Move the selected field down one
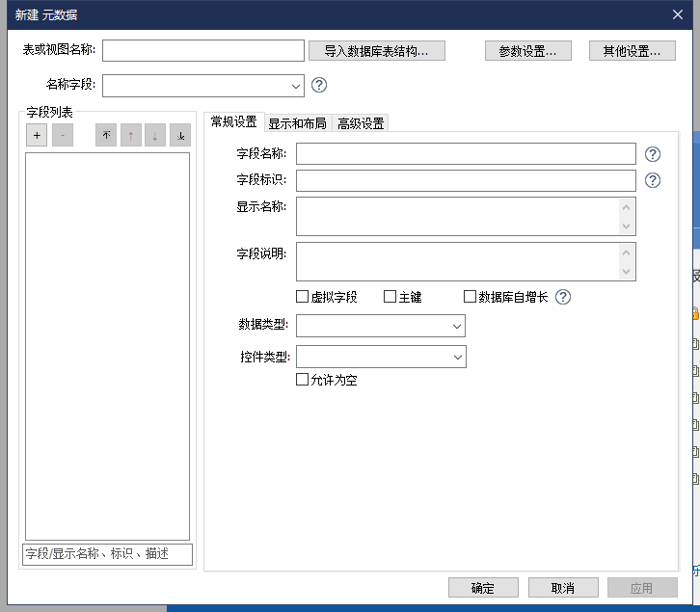 pyautogui.click(x=155, y=136)
